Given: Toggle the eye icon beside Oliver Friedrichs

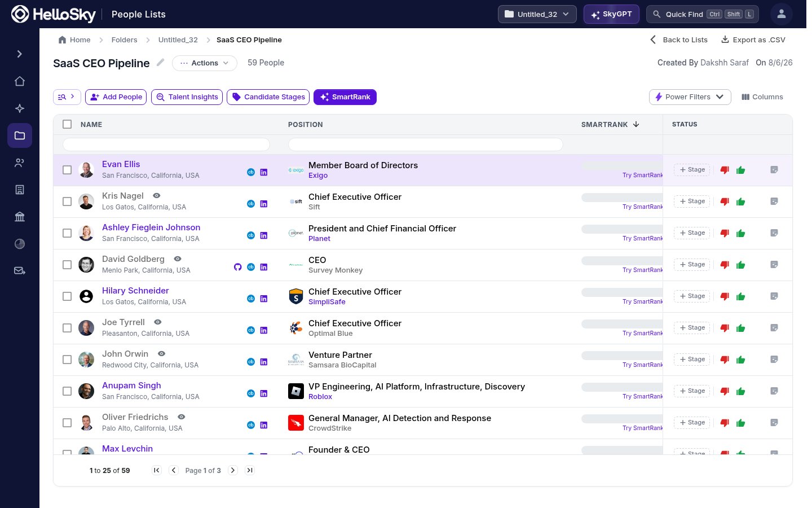Looking at the screenshot, I should click(182, 417).
